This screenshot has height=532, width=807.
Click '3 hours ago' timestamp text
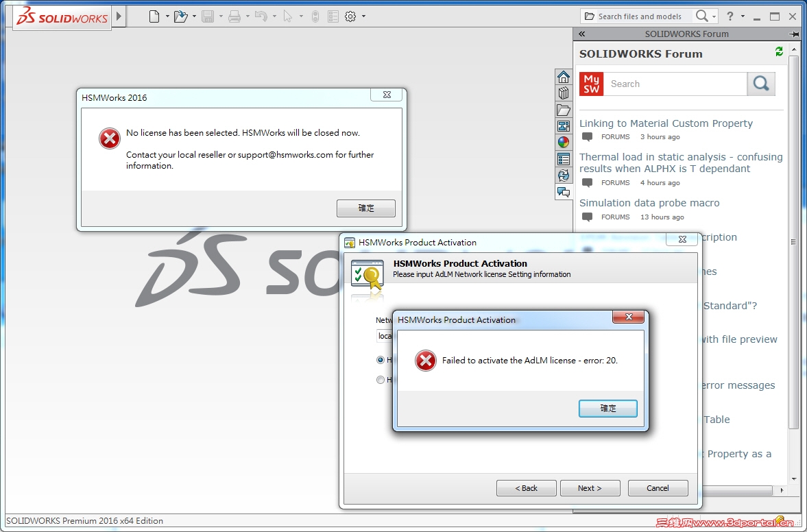pyautogui.click(x=660, y=137)
